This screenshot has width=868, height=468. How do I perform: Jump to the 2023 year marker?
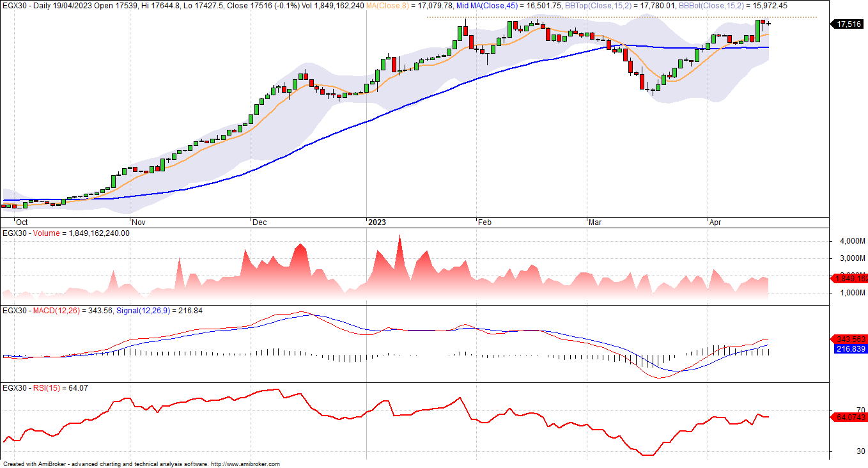coord(376,222)
